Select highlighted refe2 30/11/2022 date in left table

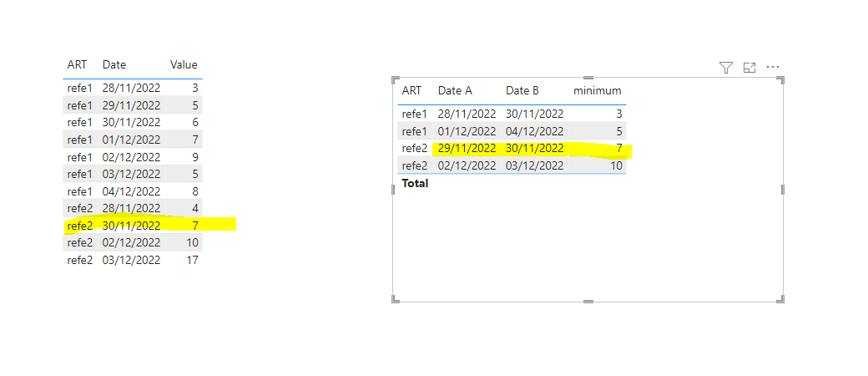click(132, 225)
